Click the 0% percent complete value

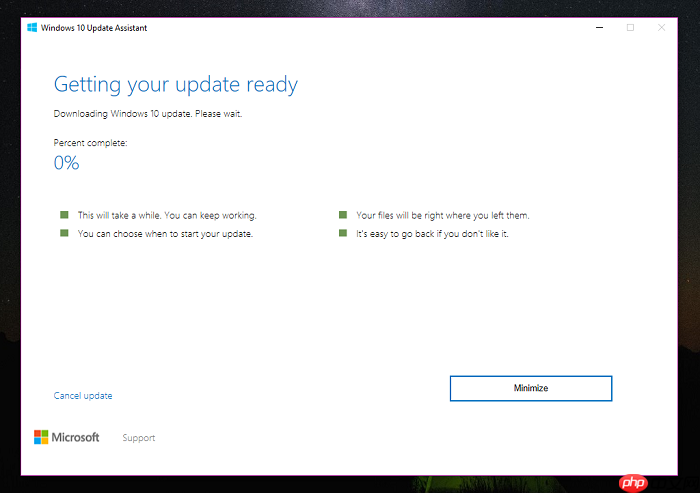click(67, 163)
